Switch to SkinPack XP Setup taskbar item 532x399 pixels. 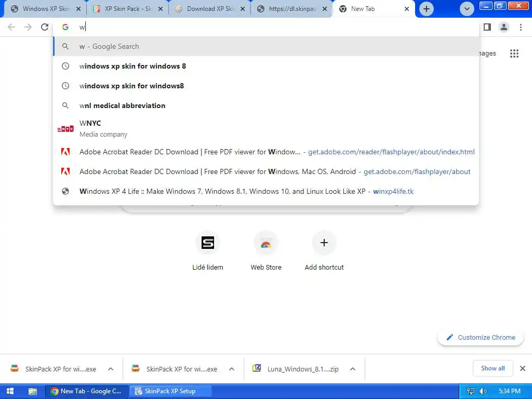tap(170, 391)
